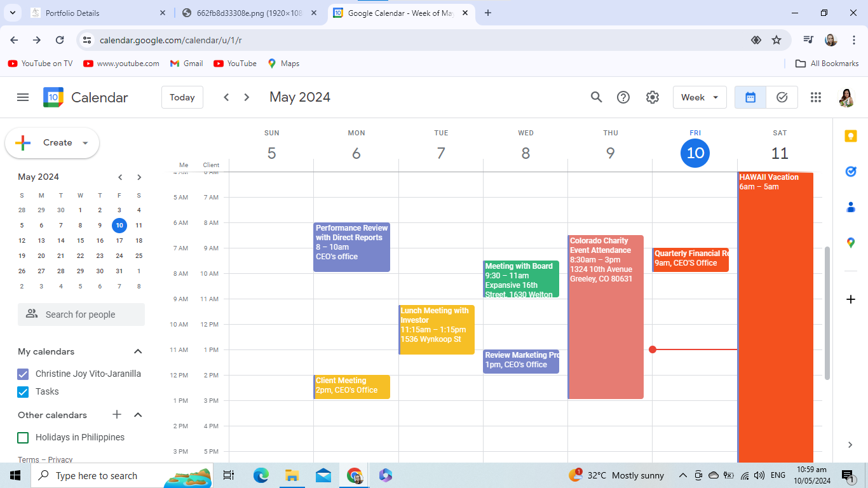Open calendar search magnifier
The width and height of the screenshot is (868, 488).
click(596, 97)
